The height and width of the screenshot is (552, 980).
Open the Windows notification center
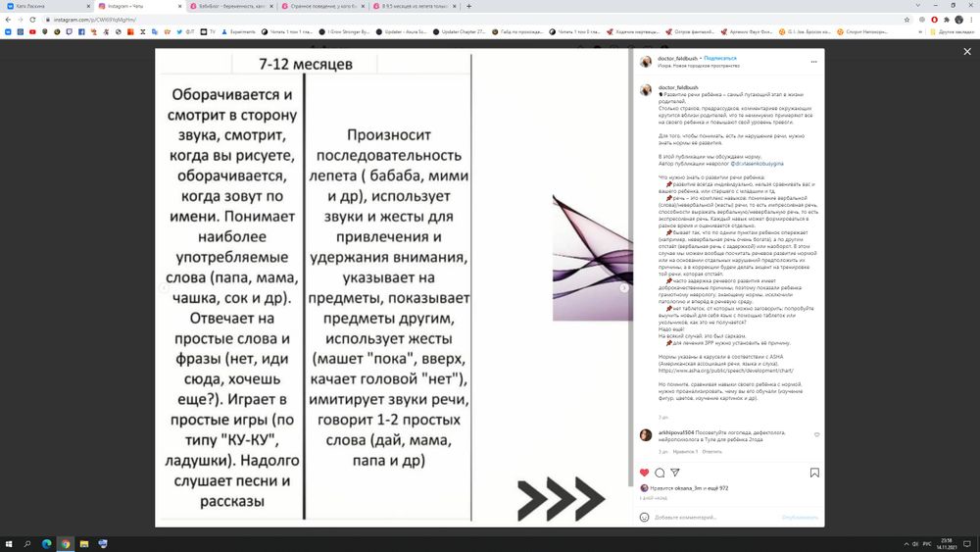pyautogui.click(x=967, y=544)
